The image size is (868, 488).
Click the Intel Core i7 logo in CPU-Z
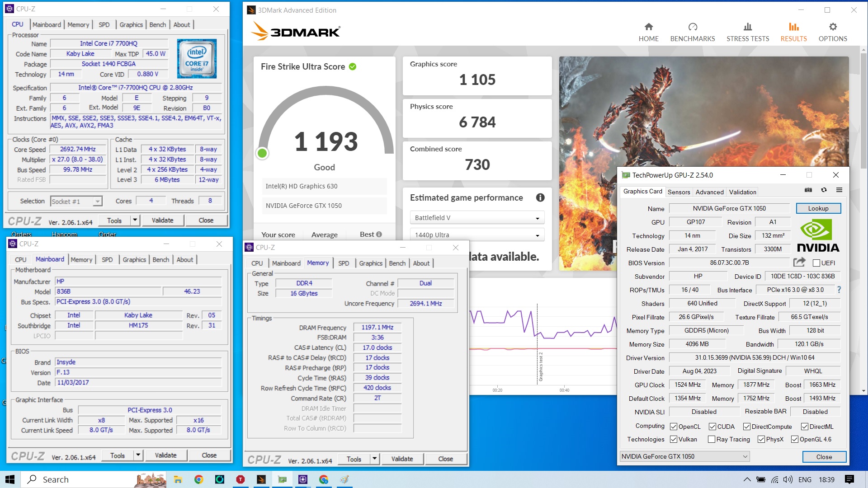tap(197, 59)
